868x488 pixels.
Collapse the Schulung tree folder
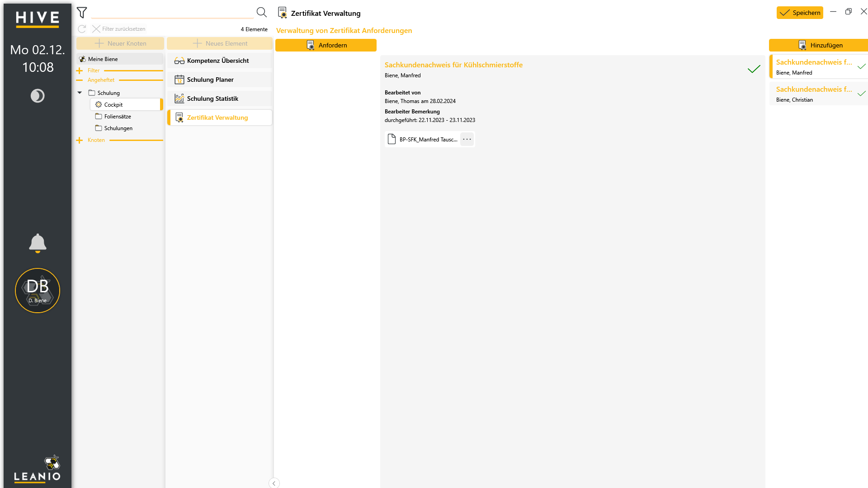pyautogui.click(x=80, y=93)
